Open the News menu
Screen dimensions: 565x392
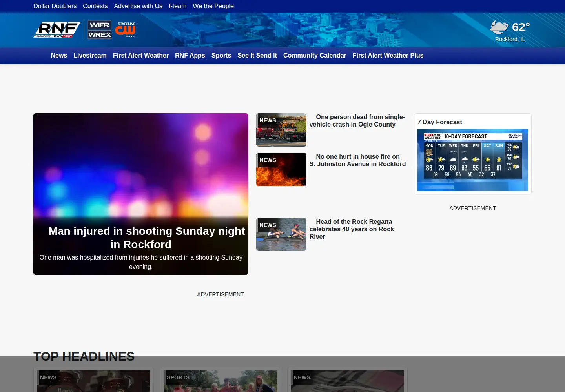(x=59, y=56)
